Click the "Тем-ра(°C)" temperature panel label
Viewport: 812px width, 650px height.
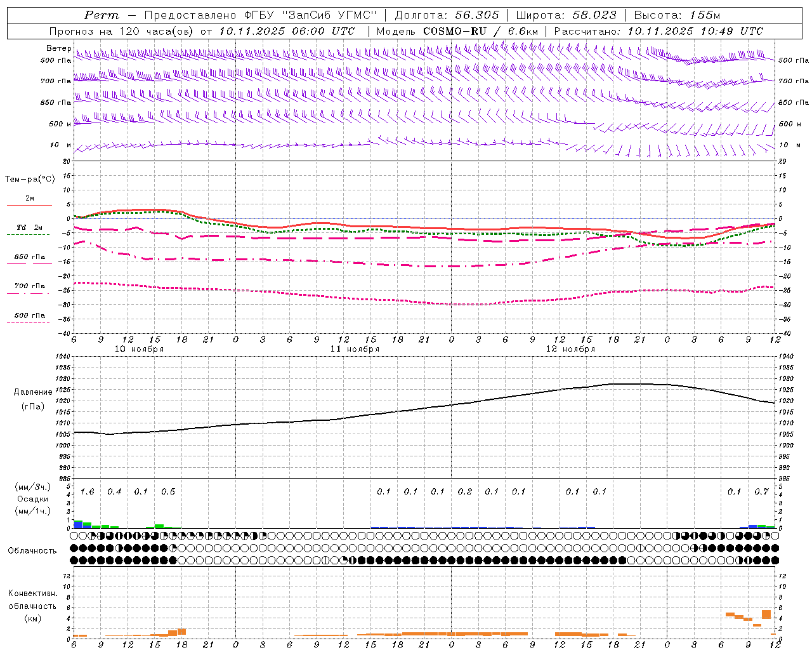point(30,180)
